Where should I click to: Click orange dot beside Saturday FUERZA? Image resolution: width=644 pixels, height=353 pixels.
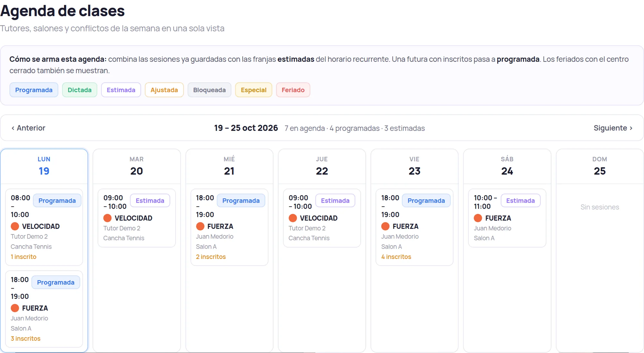pos(478,218)
